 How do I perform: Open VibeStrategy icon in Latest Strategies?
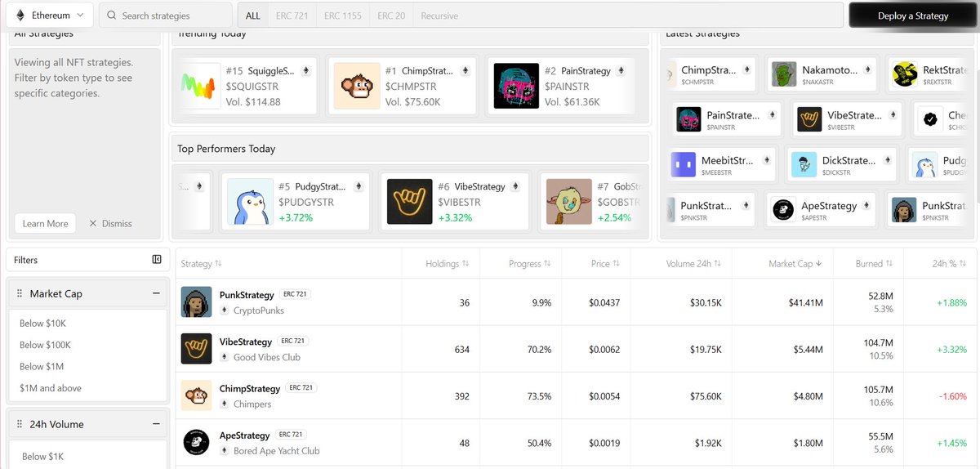coord(809,119)
